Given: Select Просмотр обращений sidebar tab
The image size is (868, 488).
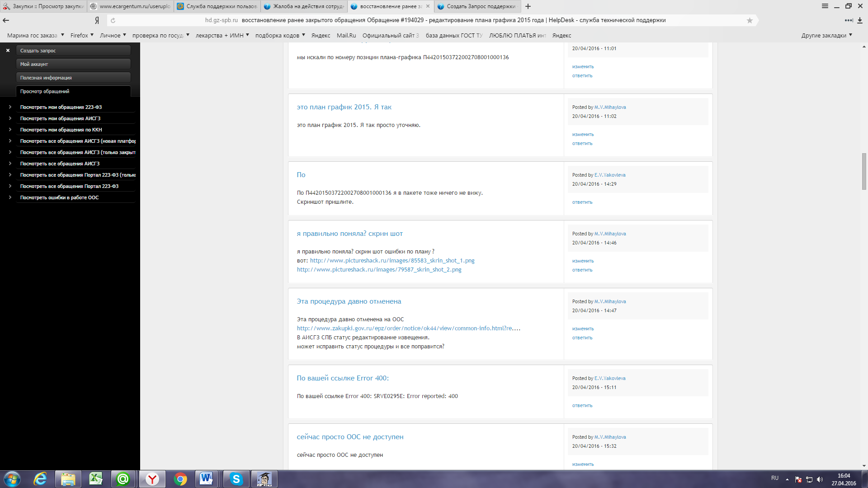Looking at the screenshot, I should click(73, 91).
